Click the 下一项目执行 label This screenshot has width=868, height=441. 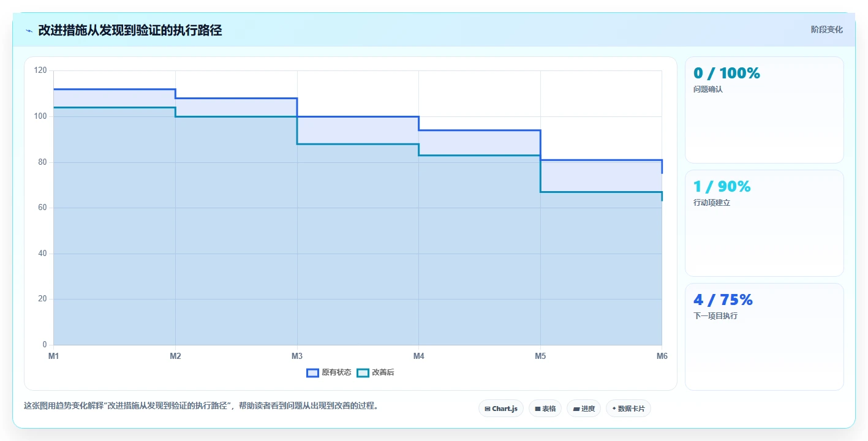coord(715,316)
